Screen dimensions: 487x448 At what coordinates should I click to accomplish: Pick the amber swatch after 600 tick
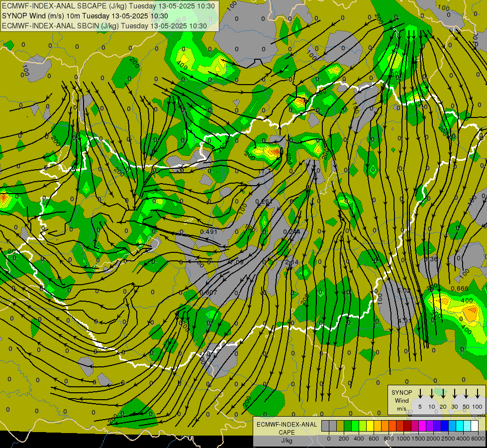[378, 426]
